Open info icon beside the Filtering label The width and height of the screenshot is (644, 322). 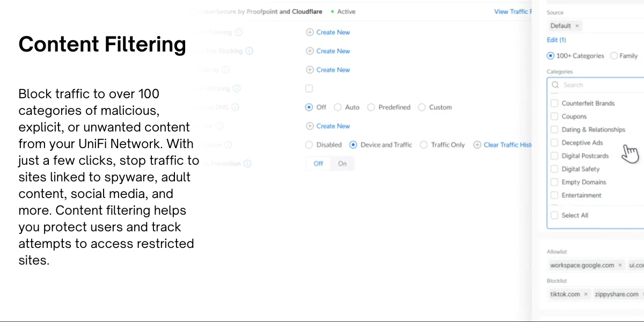[x=239, y=32]
